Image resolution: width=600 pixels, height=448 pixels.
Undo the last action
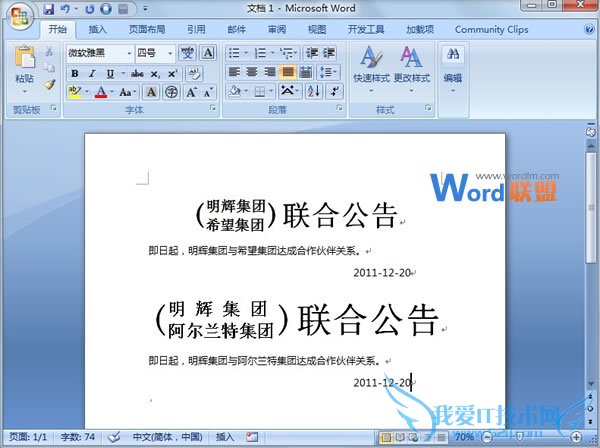click(65, 9)
